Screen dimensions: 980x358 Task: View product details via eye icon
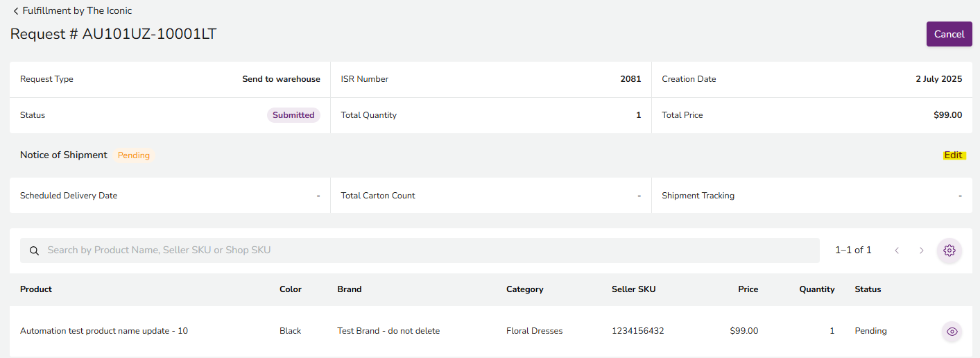click(x=952, y=332)
